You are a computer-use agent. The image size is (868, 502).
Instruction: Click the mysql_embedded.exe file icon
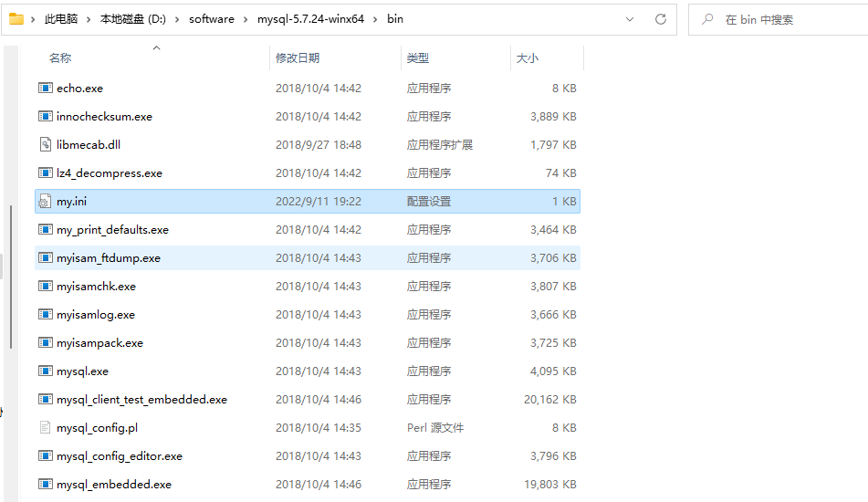tap(46, 484)
